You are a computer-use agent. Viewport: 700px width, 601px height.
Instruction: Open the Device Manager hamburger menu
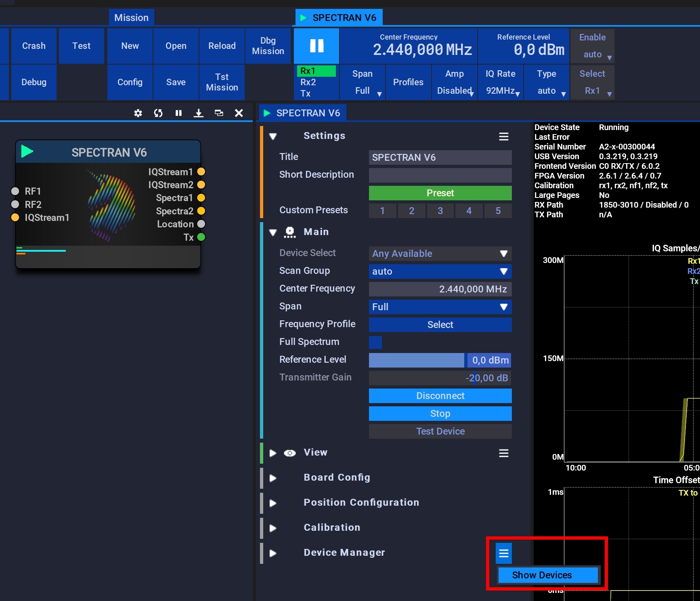click(x=504, y=553)
